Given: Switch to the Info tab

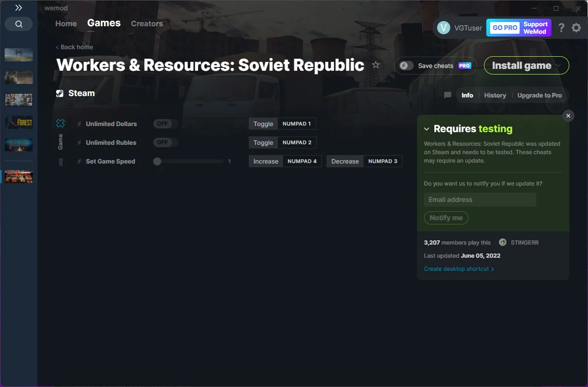Looking at the screenshot, I should pos(467,95).
